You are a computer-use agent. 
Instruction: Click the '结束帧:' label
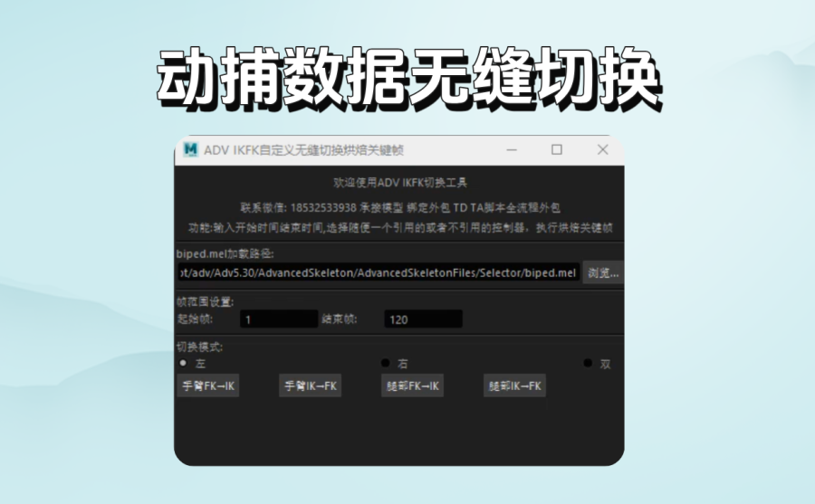point(340,319)
